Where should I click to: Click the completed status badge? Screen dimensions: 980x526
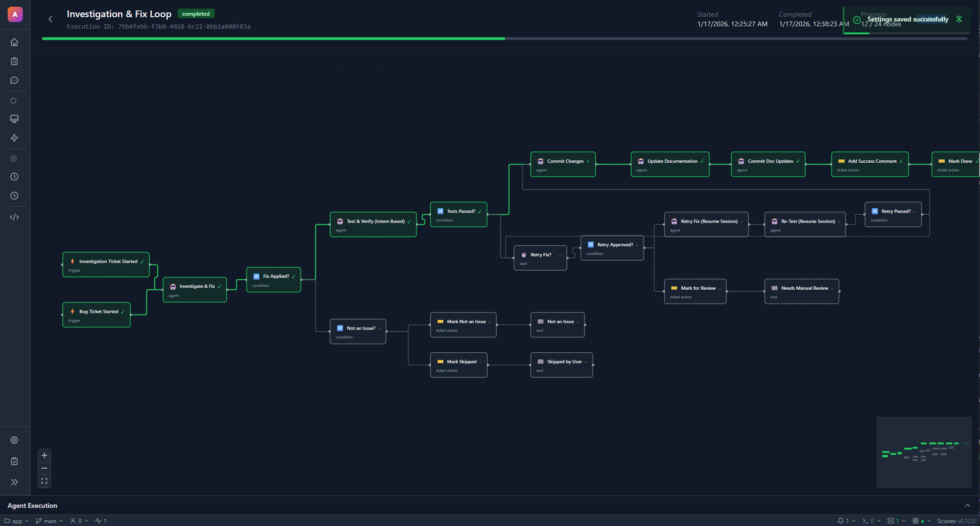point(196,14)
